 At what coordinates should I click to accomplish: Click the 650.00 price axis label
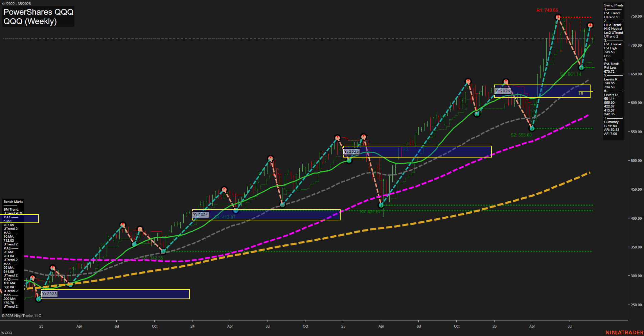(636, 74)
